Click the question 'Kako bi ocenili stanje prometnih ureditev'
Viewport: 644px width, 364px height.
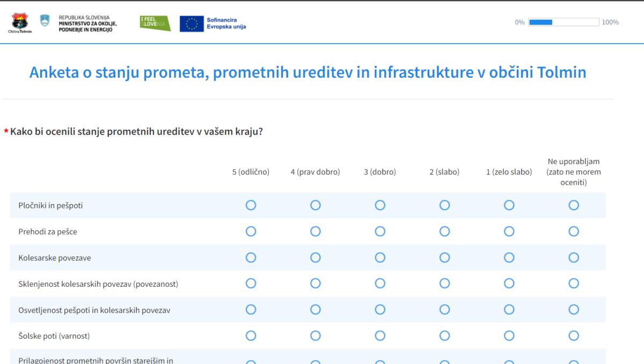(136, 131)
